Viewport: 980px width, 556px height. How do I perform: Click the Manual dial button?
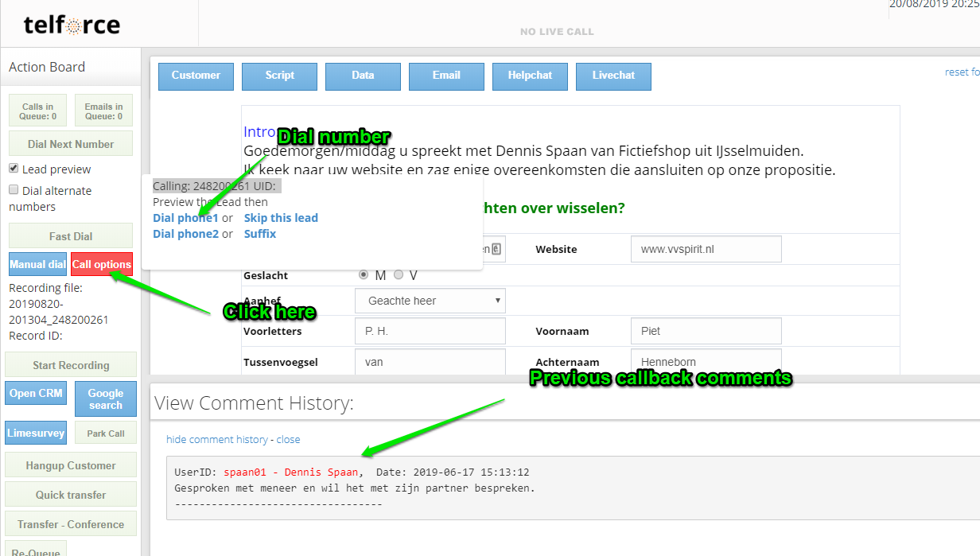pyautogui.click(x=37, y=264)
